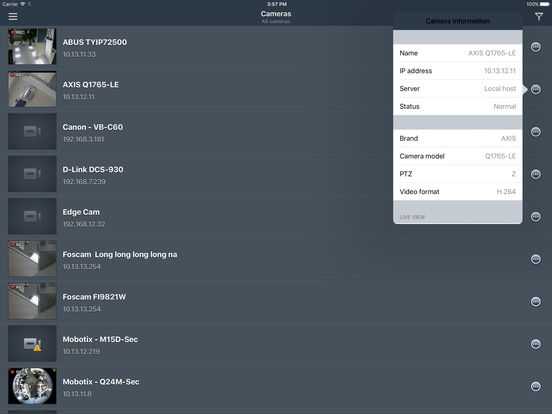Image resolution: width=552 pixels, height=414 pixels.
Task: Click IP address 10.13.11.8
Action: click(77, 394)
